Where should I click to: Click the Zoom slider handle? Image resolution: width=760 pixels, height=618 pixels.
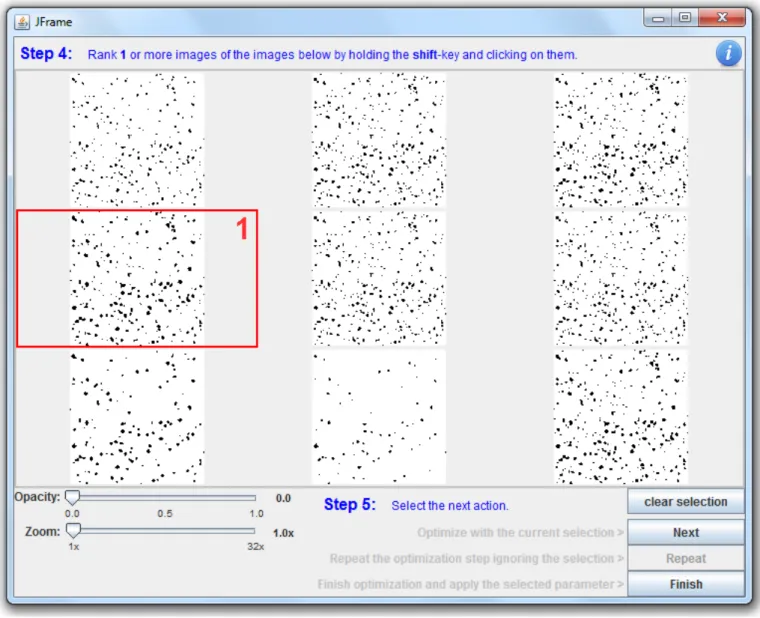(x=73, y=531)
